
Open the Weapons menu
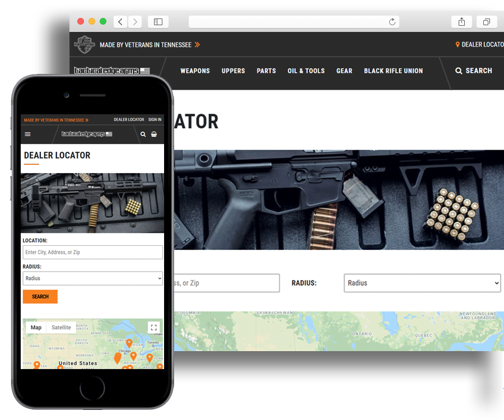tap(195, 71)
